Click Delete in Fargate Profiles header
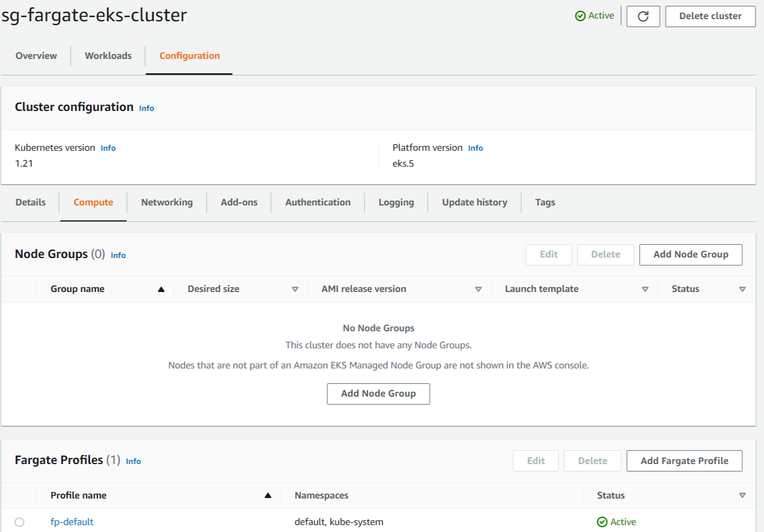Image resolution: width=764 pixels, height=532 pixels. tap(592, 461)
